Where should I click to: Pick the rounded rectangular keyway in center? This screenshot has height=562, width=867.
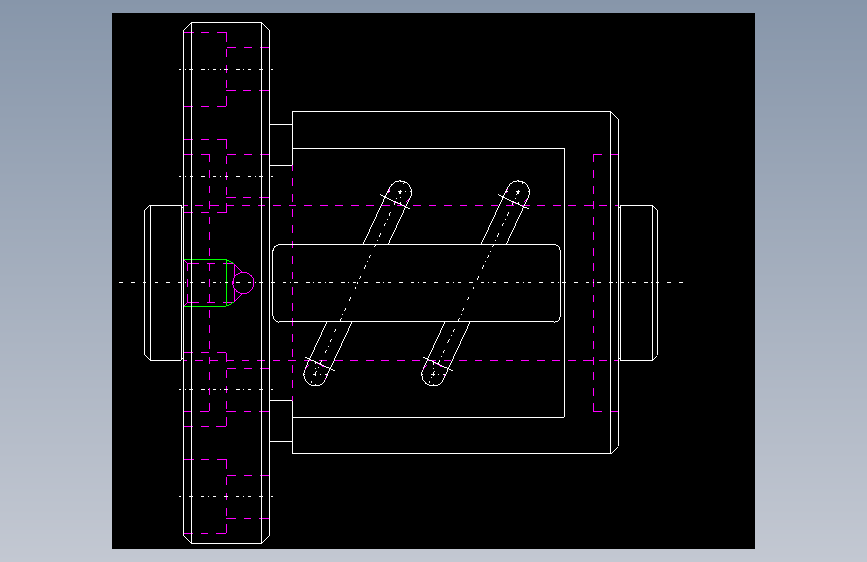416,283
